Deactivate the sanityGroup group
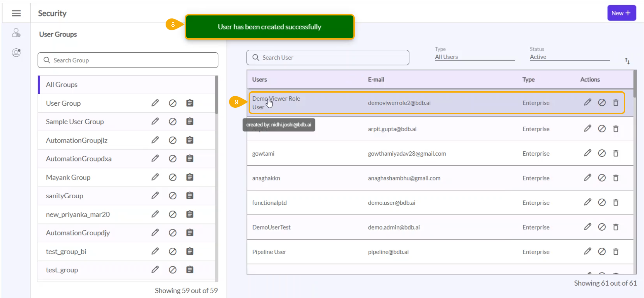This screenshot has height=298, width=644. pos(173,196)
